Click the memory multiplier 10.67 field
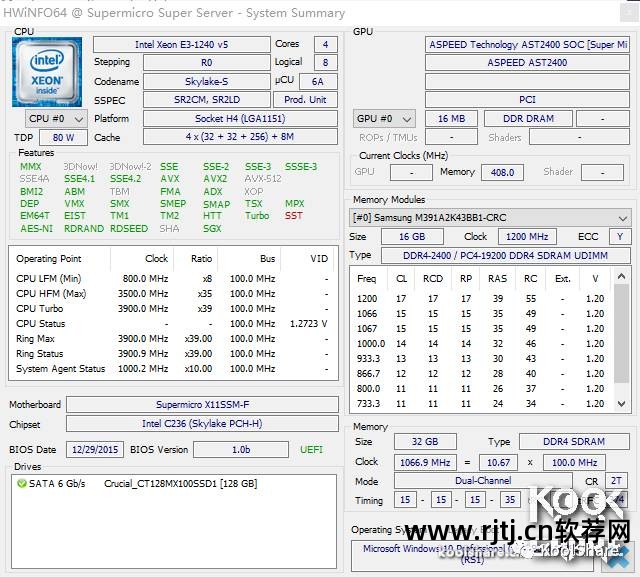This screenshot has width=640, height=577. (x=498, y=462)
